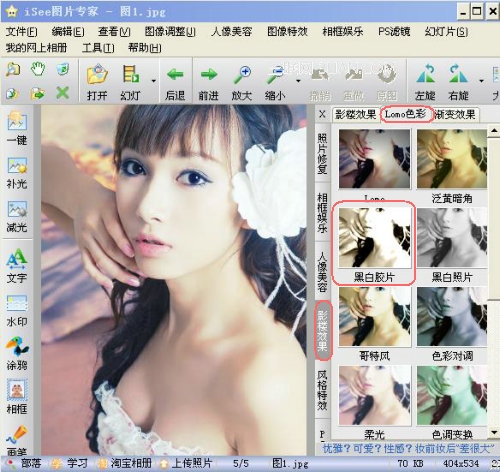Open the 水印 watermark tool
The width and height of the screenshot is (500, 472).
(17, 310)
